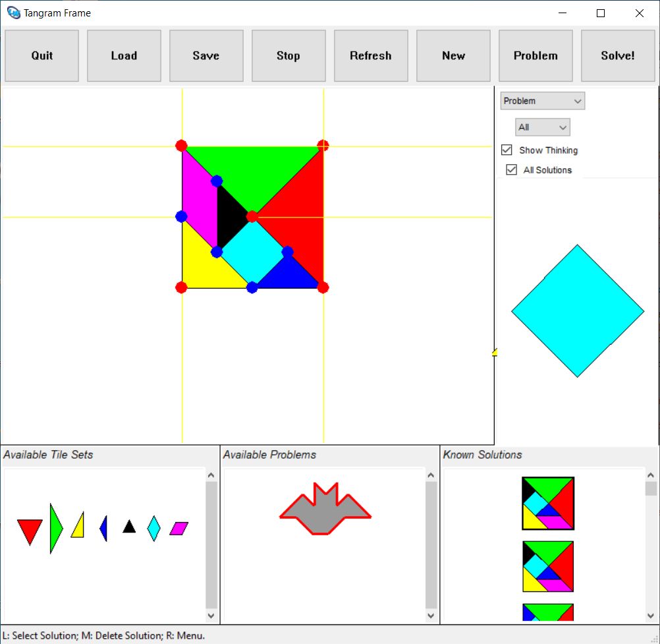Click the blue vertex on bottom edge
This screenshot has width=660, height=644.
click(x=252, y=287)
